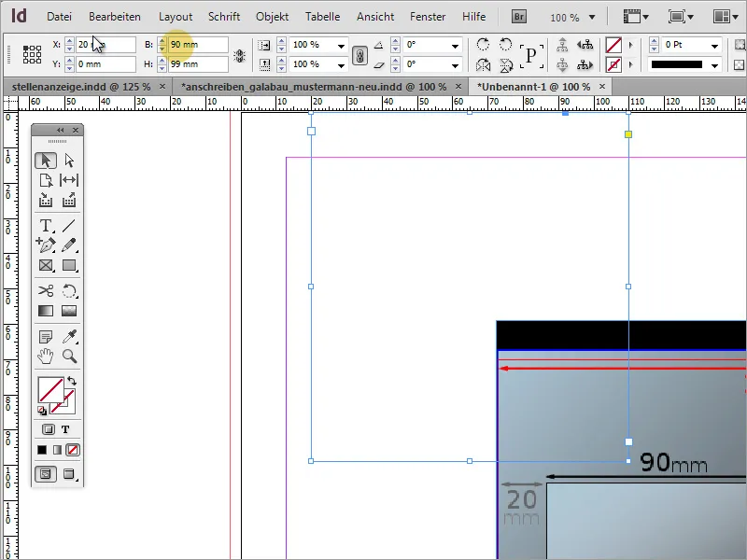Collapse the toolbox panel with double arrows

60,130
